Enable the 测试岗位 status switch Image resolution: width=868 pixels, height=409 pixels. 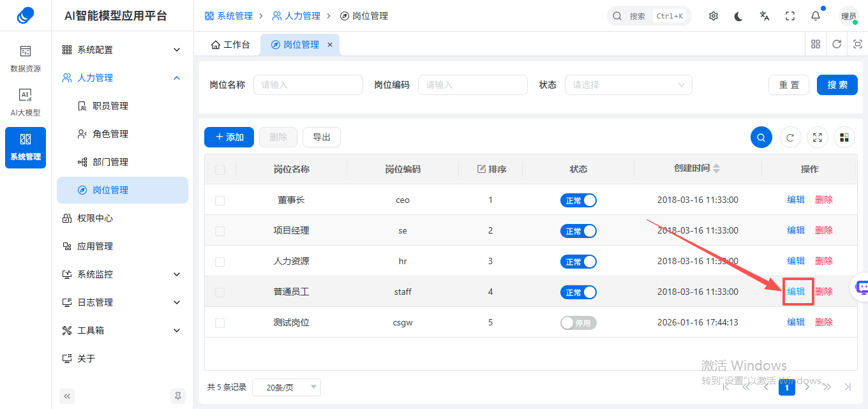coord(578,323)
